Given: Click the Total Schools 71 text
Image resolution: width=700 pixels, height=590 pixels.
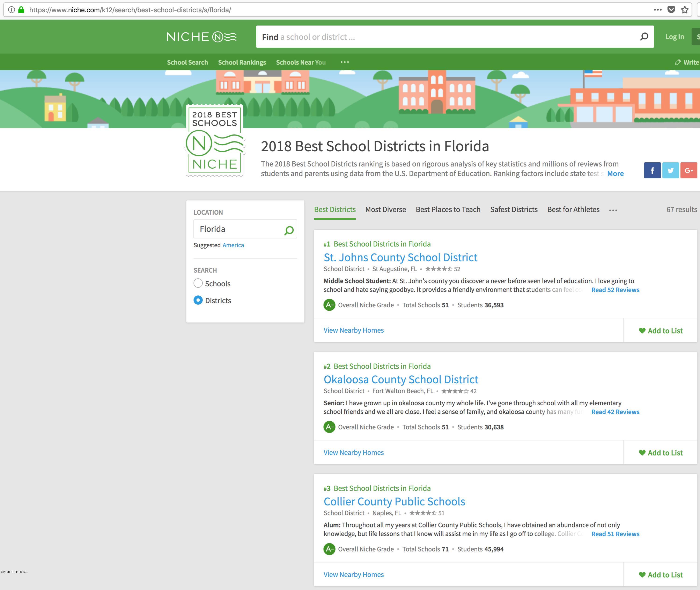Looking at the screenshot, I should tap(425, 549).
